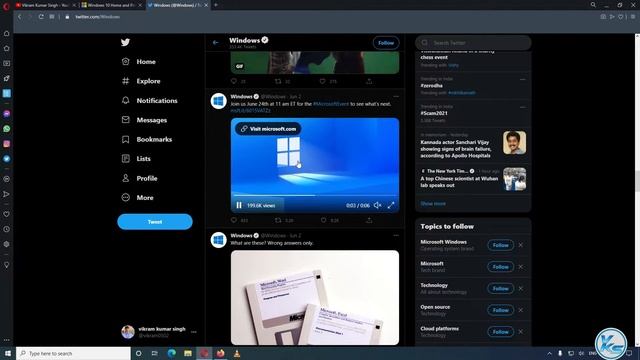Retweet the GIF tweet
The image size is (640, 360).
(x=278, y=82)
